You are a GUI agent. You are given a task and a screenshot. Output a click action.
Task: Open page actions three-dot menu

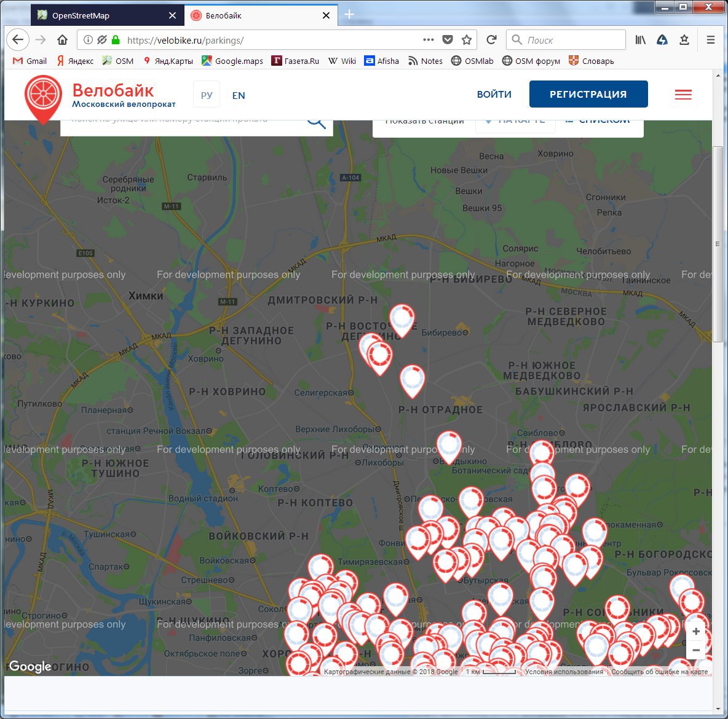(x=428, y=40)
